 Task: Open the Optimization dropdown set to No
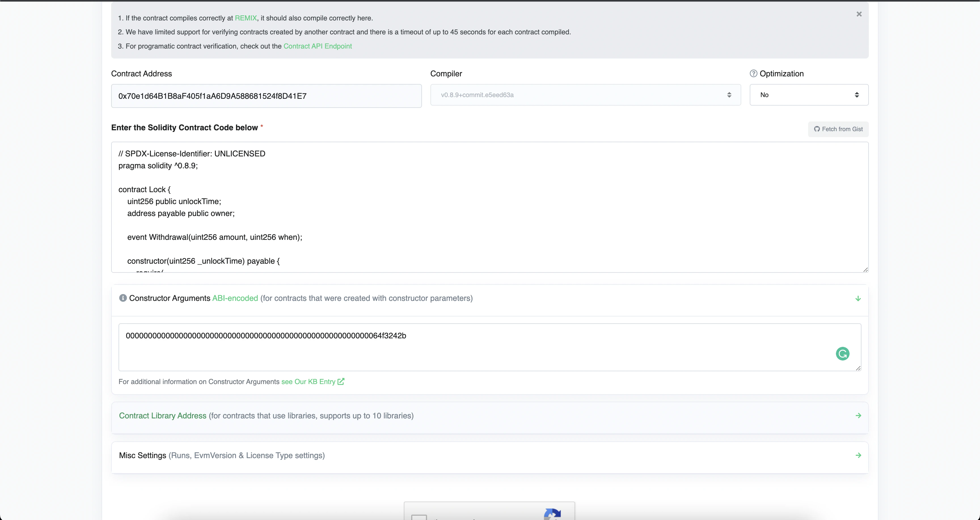809,95
